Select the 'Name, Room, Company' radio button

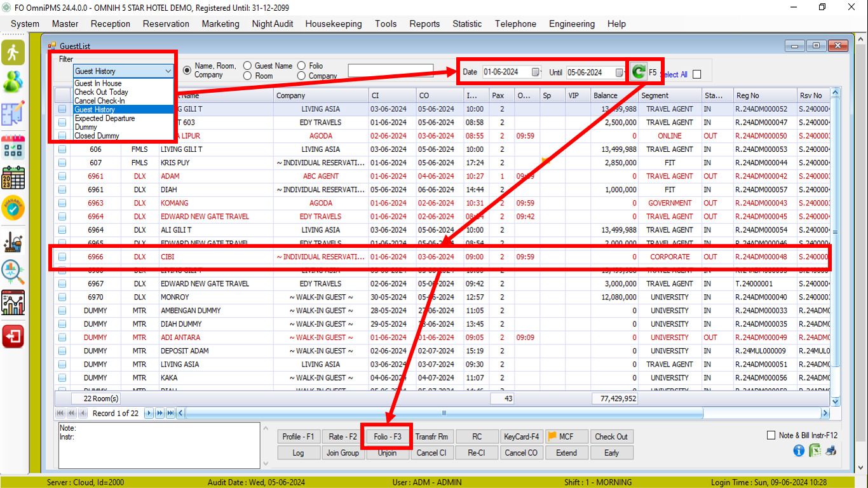187,70
